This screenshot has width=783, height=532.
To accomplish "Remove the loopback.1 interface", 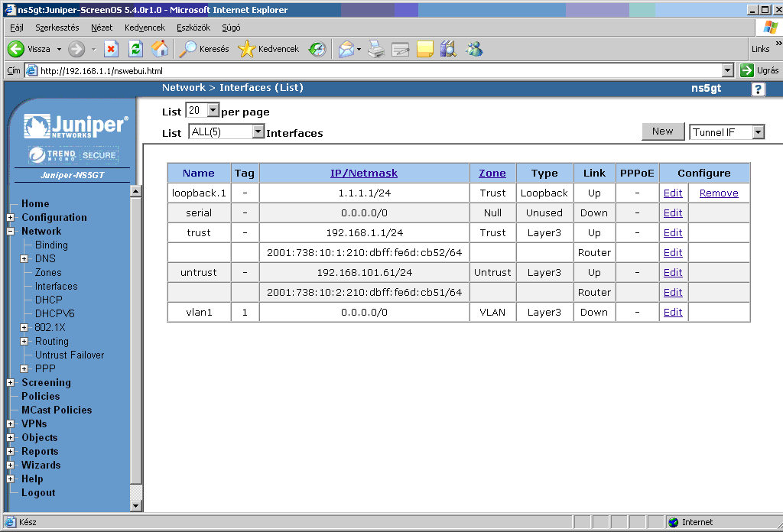I will pos(719,193).
